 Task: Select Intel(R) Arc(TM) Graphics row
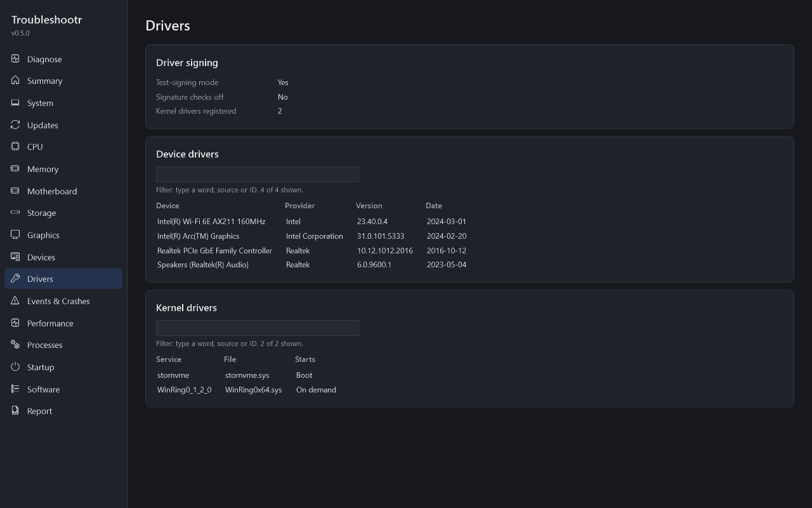tap(312, 236)
